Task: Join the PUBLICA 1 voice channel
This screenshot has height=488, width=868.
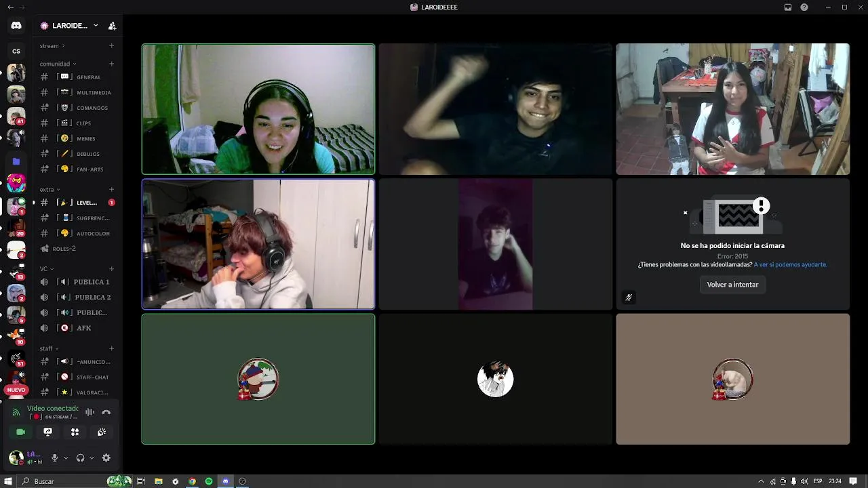Action: [x=77, y=282]
